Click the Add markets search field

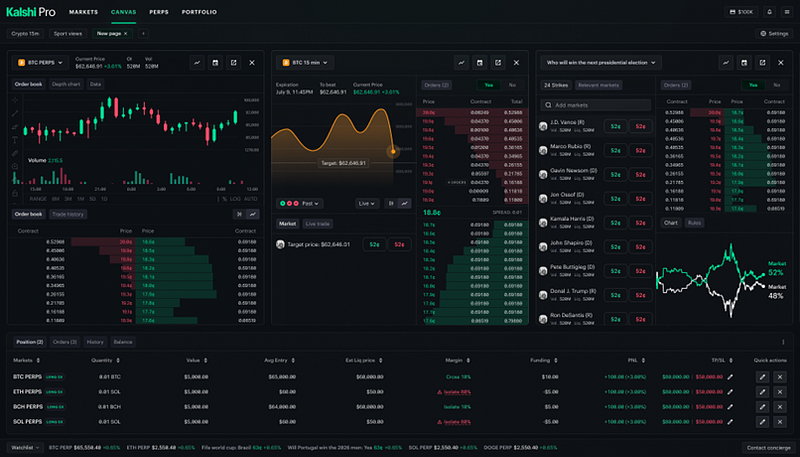596,105
